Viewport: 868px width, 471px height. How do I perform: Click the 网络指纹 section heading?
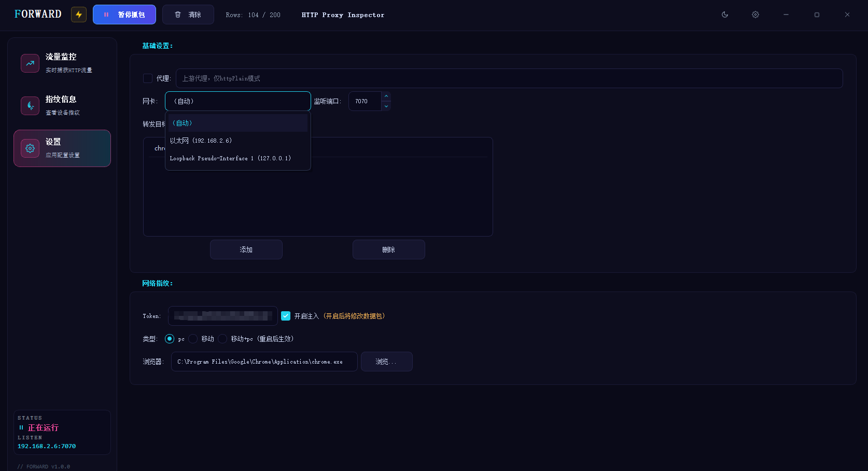[x=158, y=283]
